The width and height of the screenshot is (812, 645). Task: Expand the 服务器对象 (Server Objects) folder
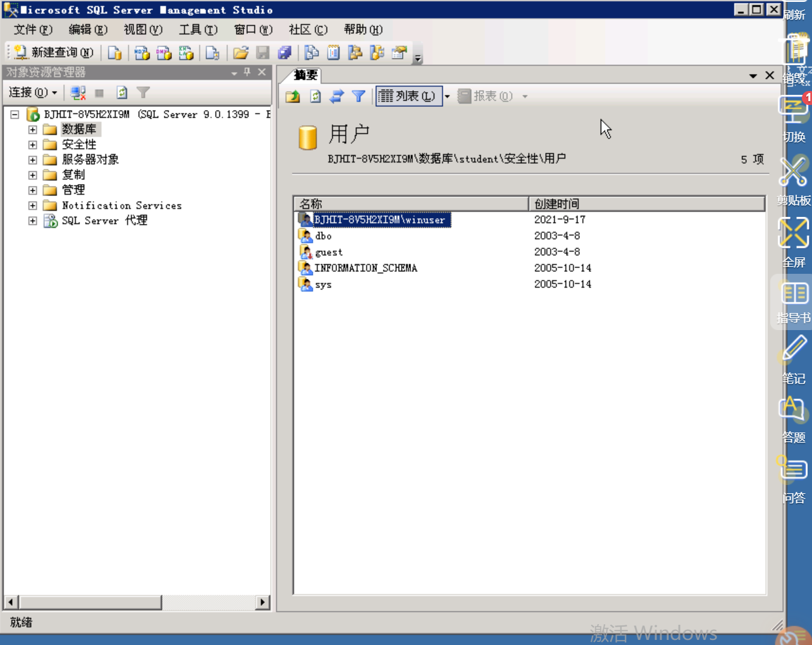32,160
